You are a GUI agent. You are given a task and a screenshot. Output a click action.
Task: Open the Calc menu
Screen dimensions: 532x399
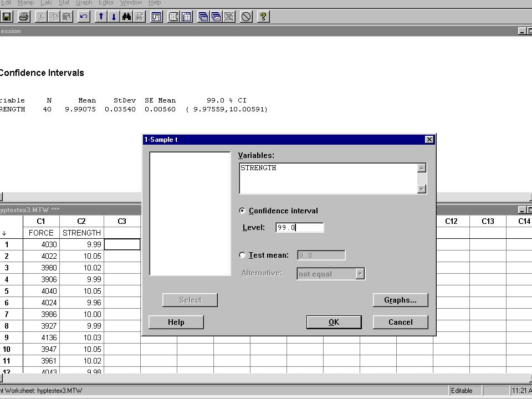click(x=46, y=3)
